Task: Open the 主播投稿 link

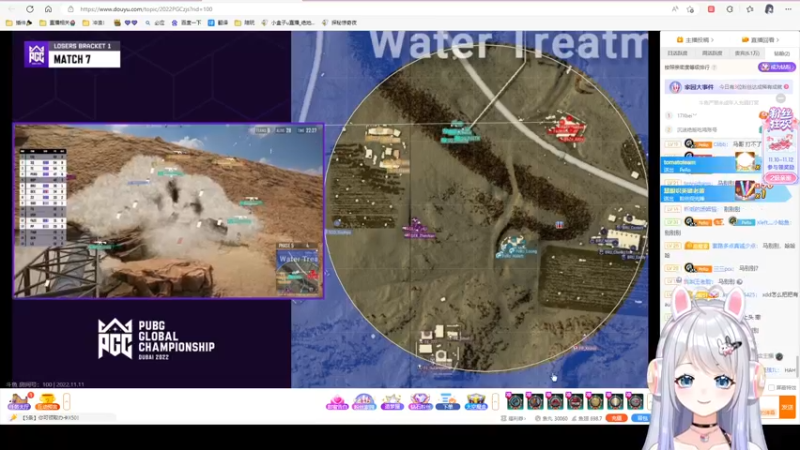Action: click(695, 40)
